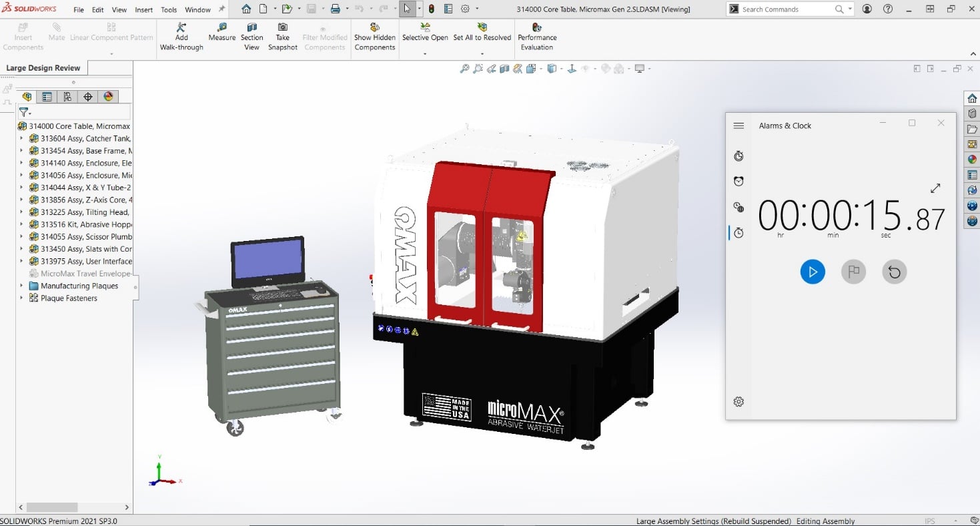The width and height of the screenshot is (980, 526).
Task: Expand stopwatch to full view arrows
Action: (935, 188)
